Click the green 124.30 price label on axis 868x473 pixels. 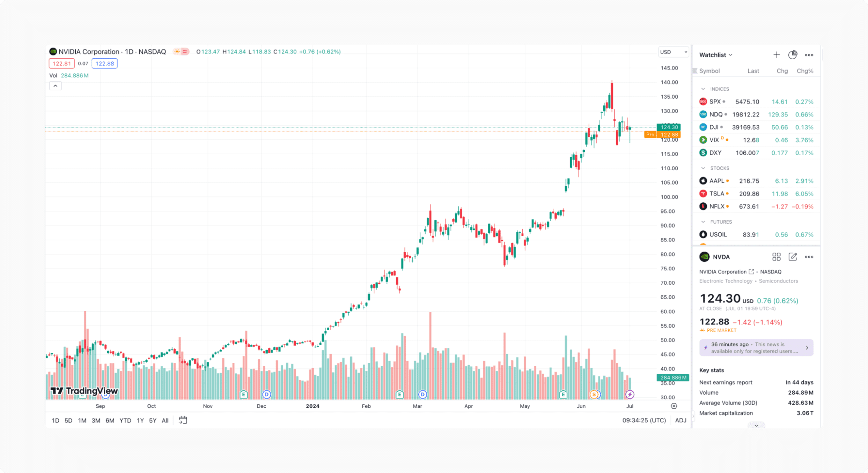[x=668, y=127]
